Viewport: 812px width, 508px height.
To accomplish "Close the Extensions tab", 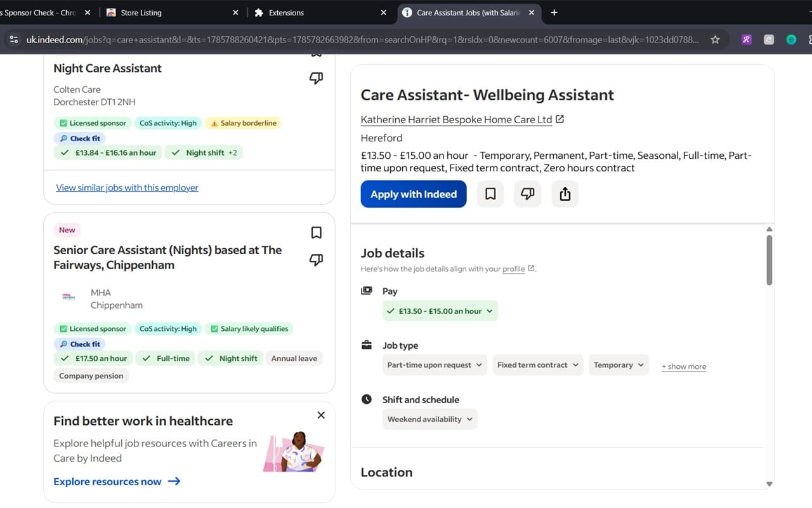I will (x=383, y=13).
